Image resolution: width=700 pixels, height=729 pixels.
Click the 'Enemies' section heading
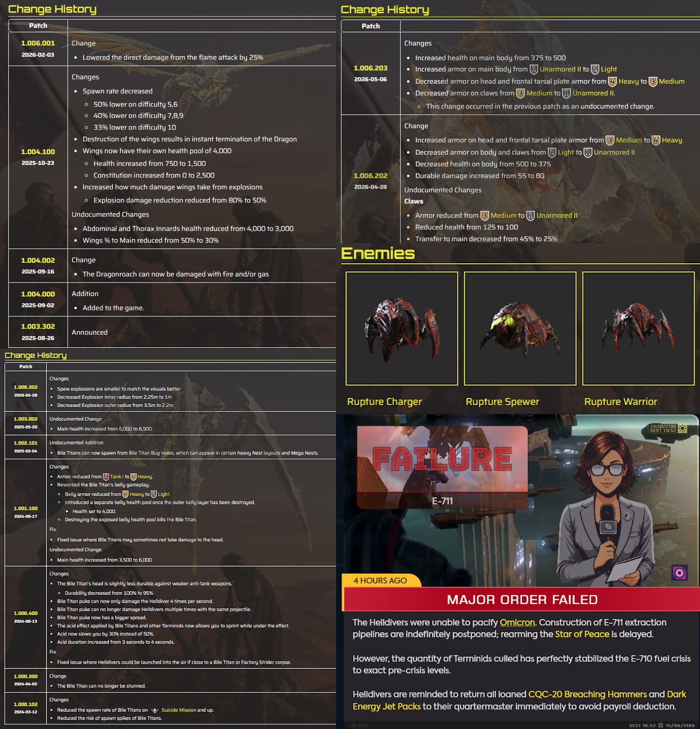click(378, 253)
